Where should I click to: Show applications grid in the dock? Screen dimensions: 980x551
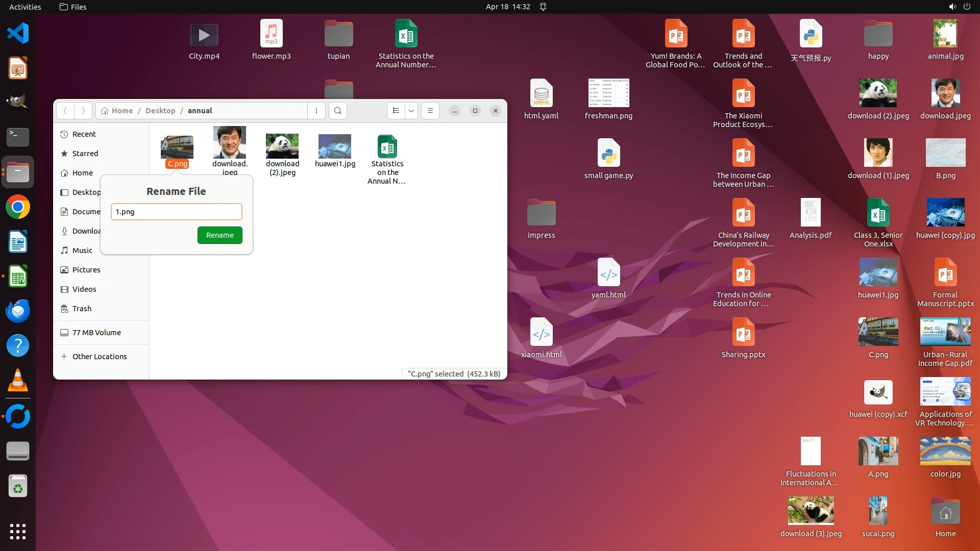[x=18, y=532]
